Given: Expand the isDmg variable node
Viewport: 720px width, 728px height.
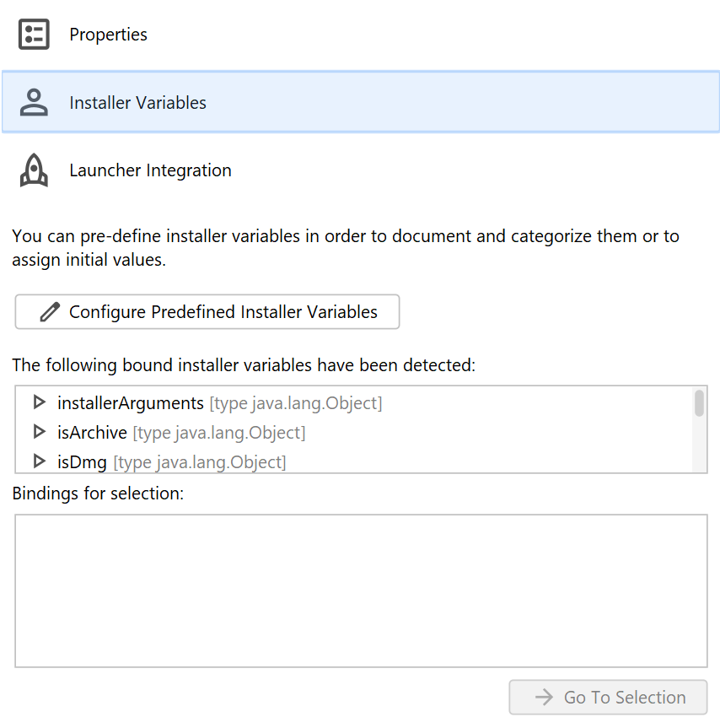Looking at the screenshot, I should click(x=39, y=461).
